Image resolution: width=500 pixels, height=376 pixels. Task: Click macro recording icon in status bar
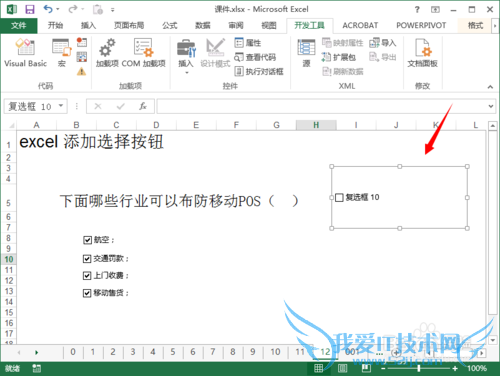click(x=37, y=368)
